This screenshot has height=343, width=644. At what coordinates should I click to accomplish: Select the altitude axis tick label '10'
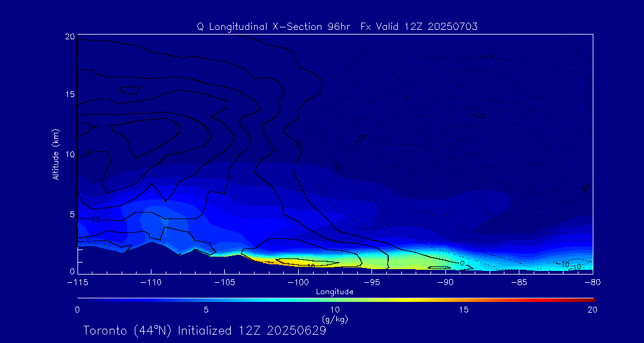pos(70,154)
